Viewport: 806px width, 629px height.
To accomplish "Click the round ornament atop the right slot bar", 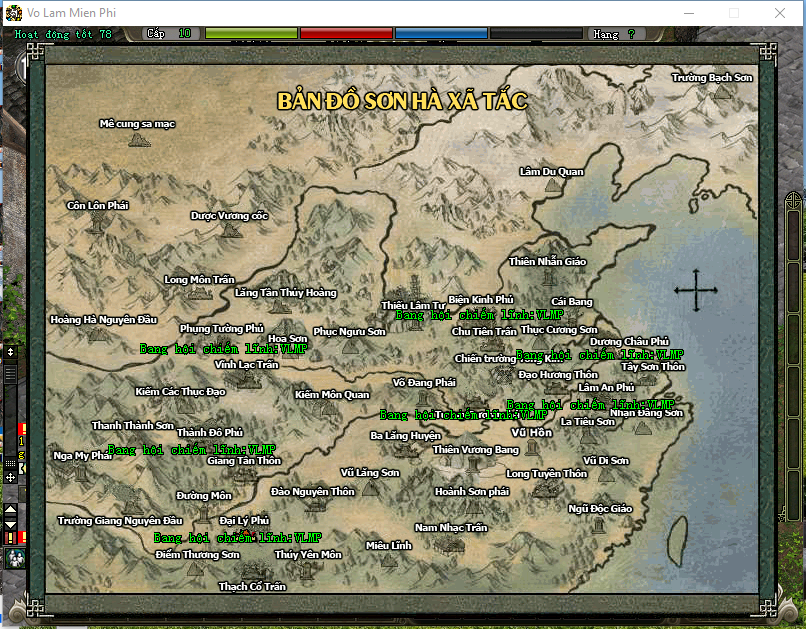I will tap(794, 197).
